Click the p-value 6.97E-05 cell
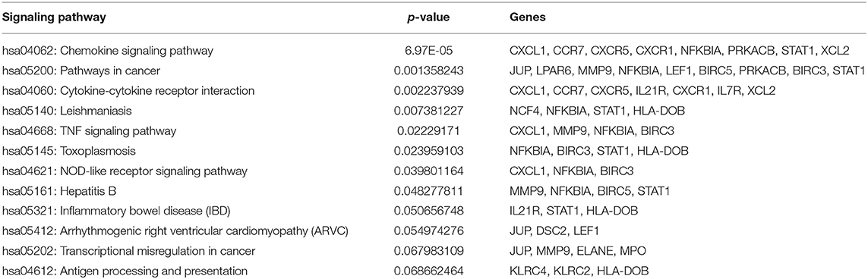Viewport: 868px width, 279px height. [x=426, y=52]
